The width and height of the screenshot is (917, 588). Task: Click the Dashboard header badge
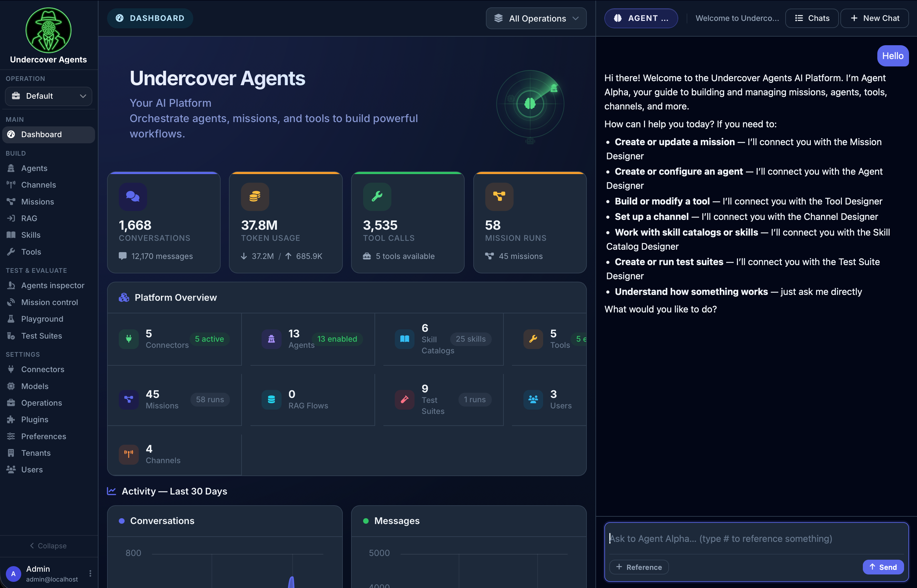tap(150, 18)
